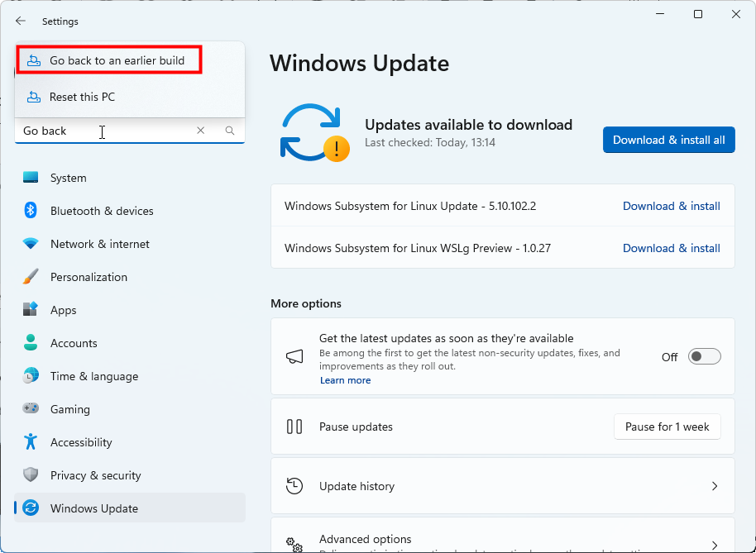Click the Windows Update sync icon in sidebar

tap(31, 508)
